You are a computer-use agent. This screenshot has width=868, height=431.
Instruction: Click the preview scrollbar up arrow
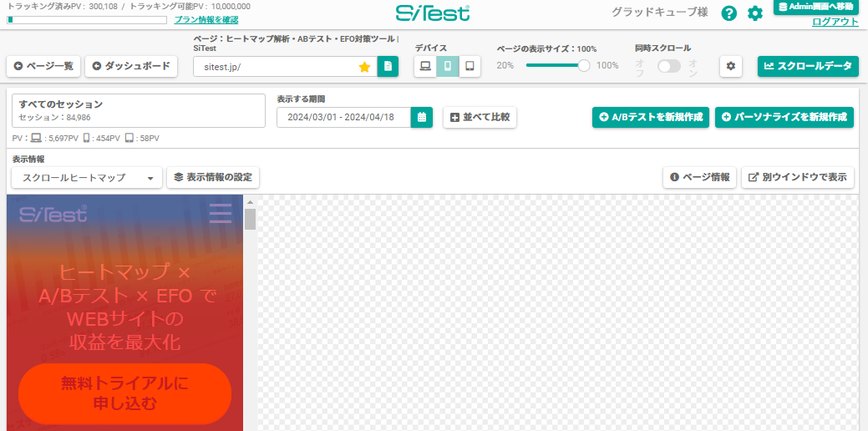[x=251, y=202]
